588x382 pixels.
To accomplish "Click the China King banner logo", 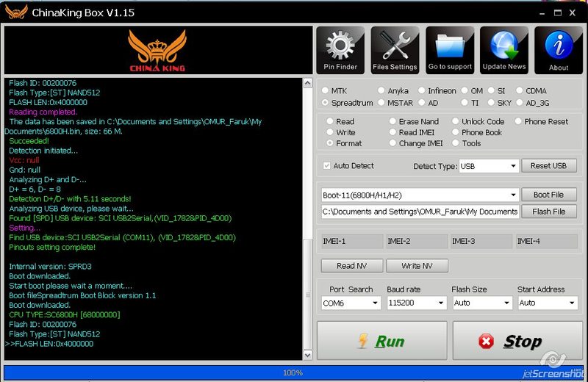I will tap(157, 51).
